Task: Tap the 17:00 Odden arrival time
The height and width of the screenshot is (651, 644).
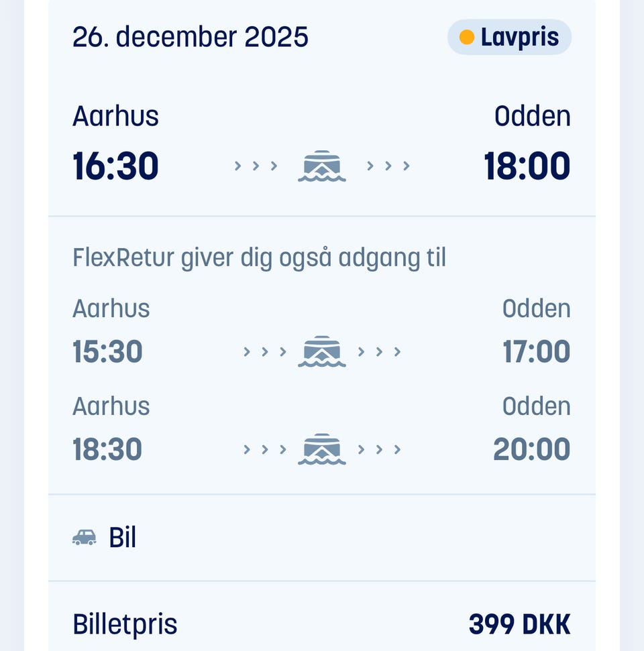Action: [537, 351]
